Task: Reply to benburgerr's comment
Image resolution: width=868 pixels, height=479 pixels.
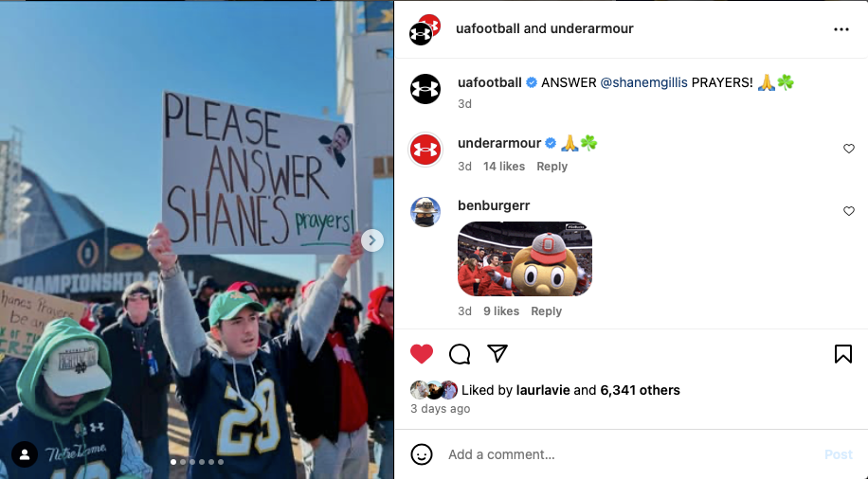Action: point(547,311)
